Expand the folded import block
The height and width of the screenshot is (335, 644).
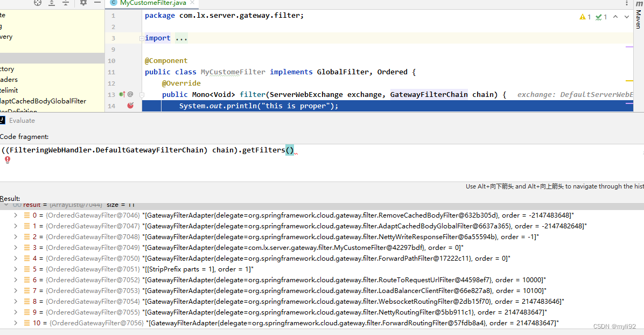click(x=141, y=38)
